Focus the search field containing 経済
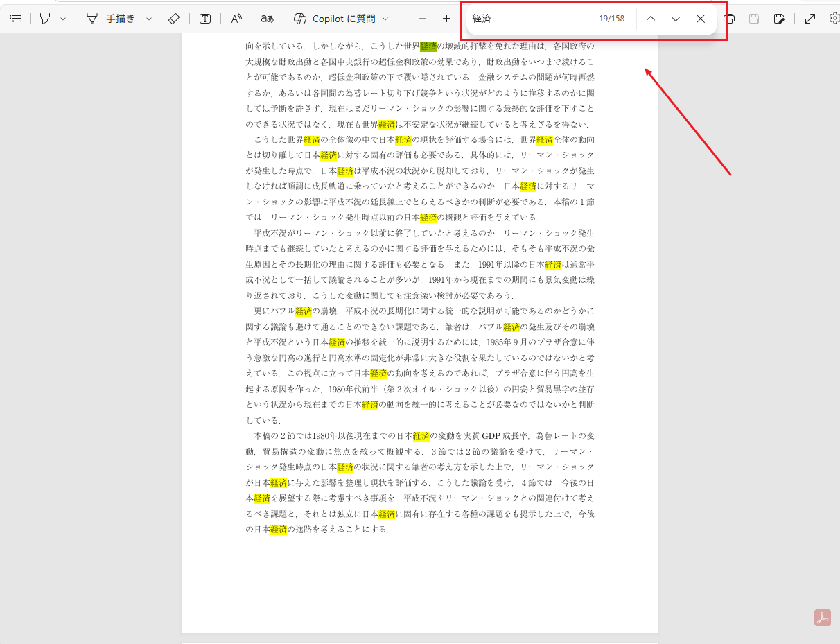840x644 pixels. click(x=530, y=19)
